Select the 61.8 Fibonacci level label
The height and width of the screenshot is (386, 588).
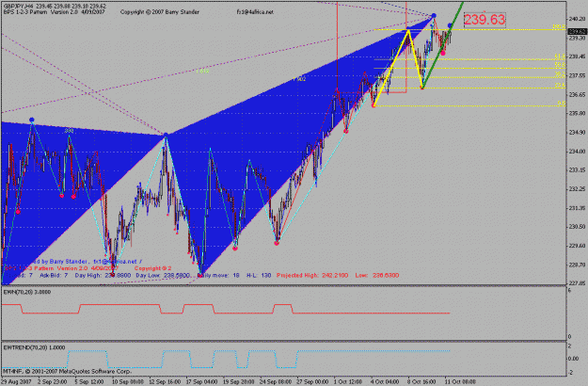point(560,56)
